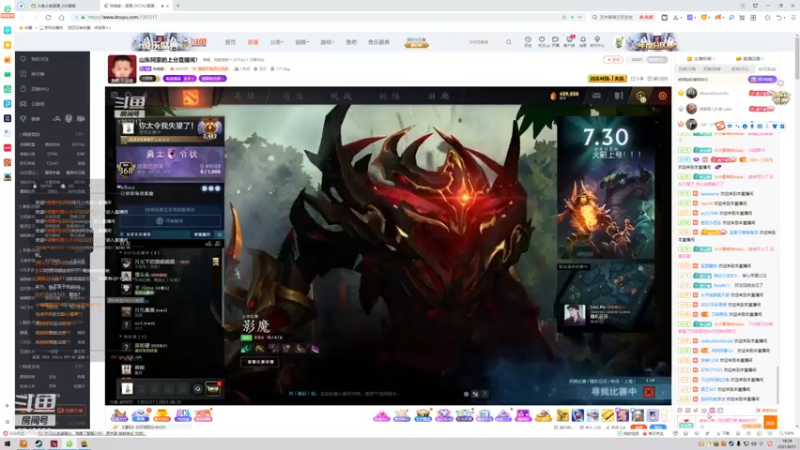Click the Dota shards currency counter
The width and height of the screenshot is (800, 450).
point(564,95)
